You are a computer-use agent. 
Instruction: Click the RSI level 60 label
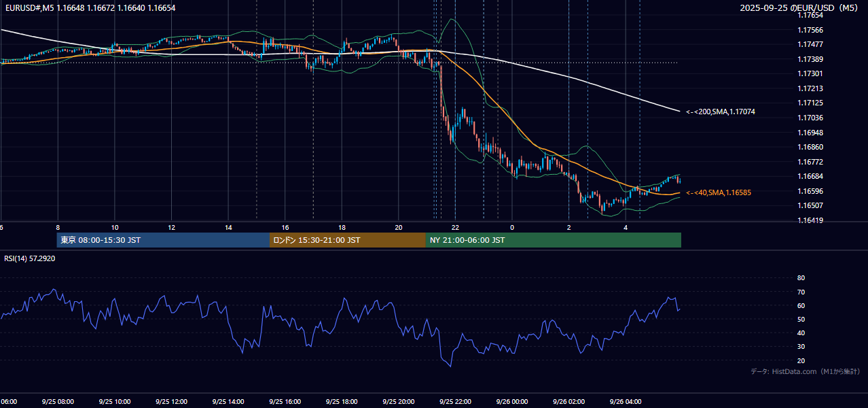801,305
